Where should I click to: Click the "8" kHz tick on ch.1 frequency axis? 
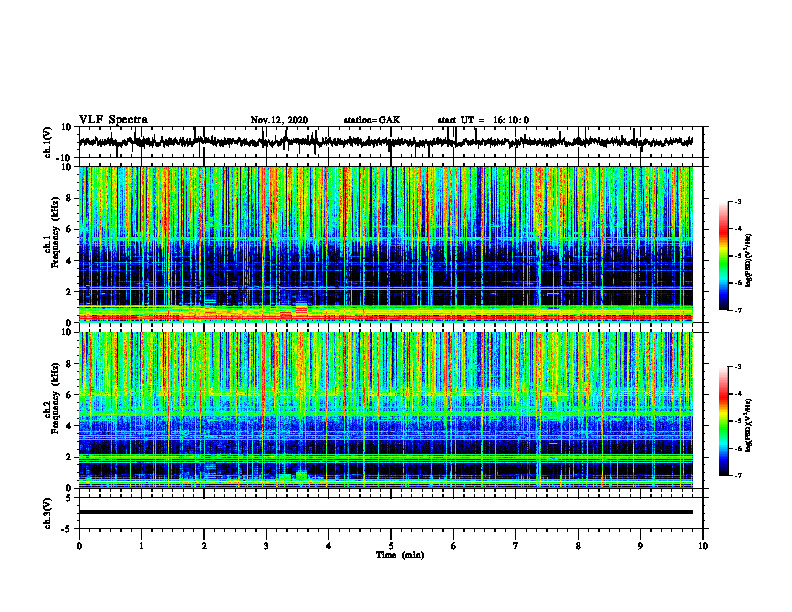pos(69,198)
